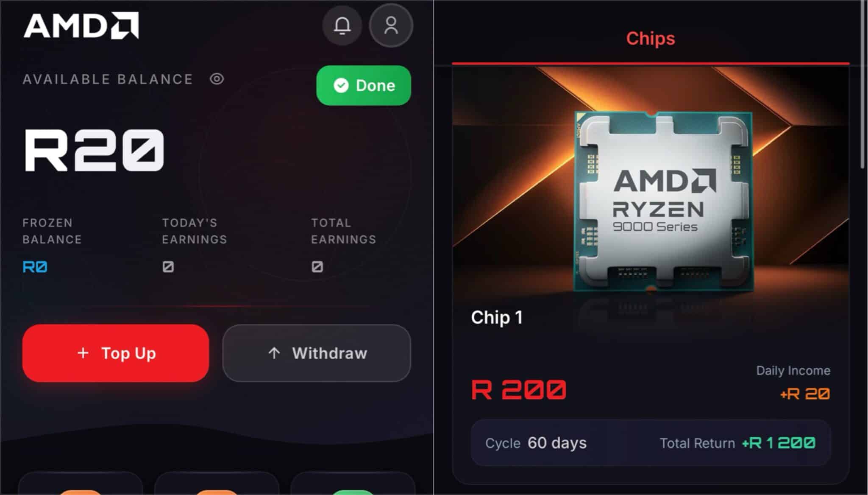
Task: Click the up arrow icon on Withdraw
Action: point(274,353)
